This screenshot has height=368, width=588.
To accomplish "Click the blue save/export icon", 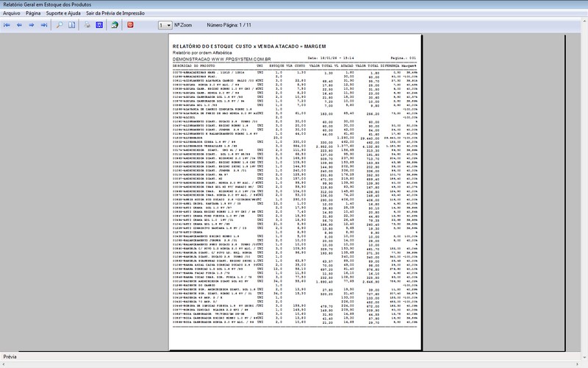I will [x=99, y=25].
